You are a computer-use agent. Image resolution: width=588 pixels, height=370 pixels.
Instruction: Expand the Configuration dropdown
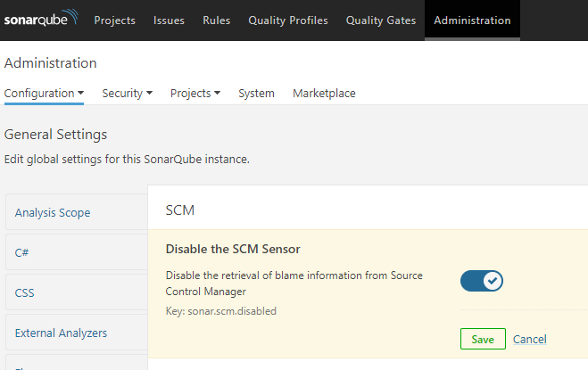click(44, 93)
